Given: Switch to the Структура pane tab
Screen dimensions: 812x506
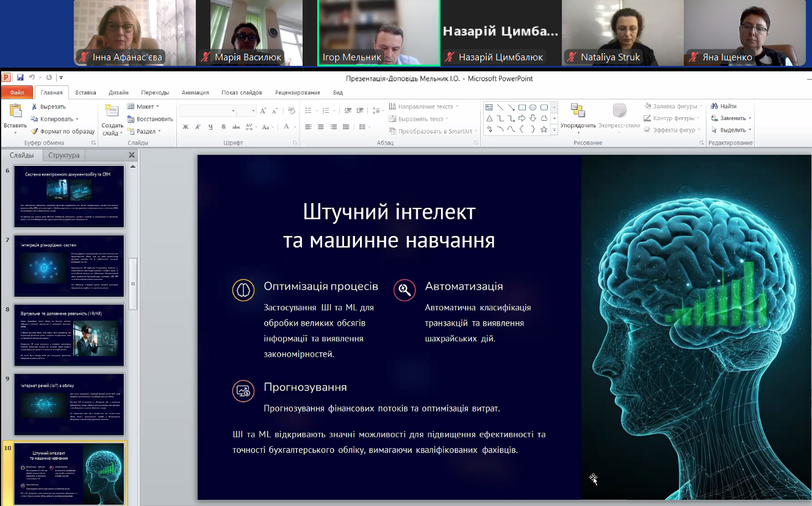Looking at the screenshot, I should tap(64, 155).
